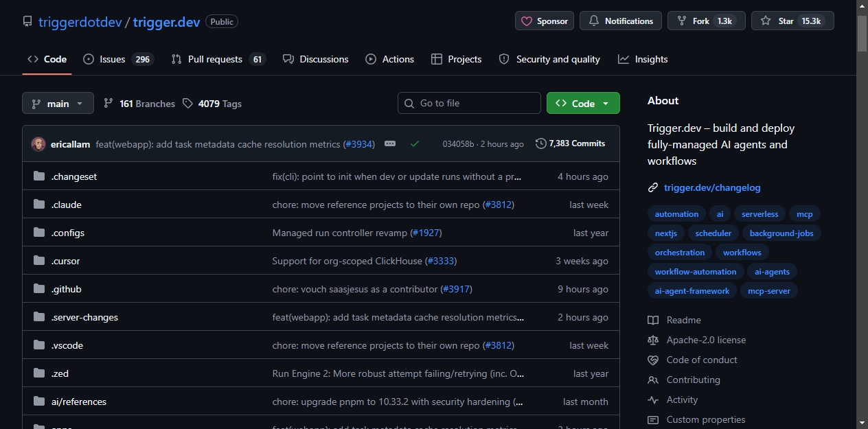Open the Projects tab

(457, 59)
